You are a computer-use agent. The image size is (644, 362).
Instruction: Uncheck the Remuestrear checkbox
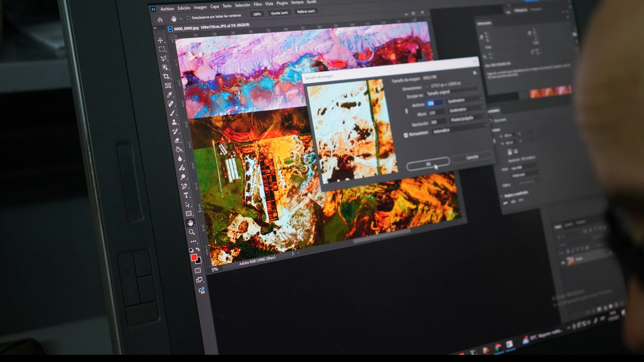[x=406, y=135]
